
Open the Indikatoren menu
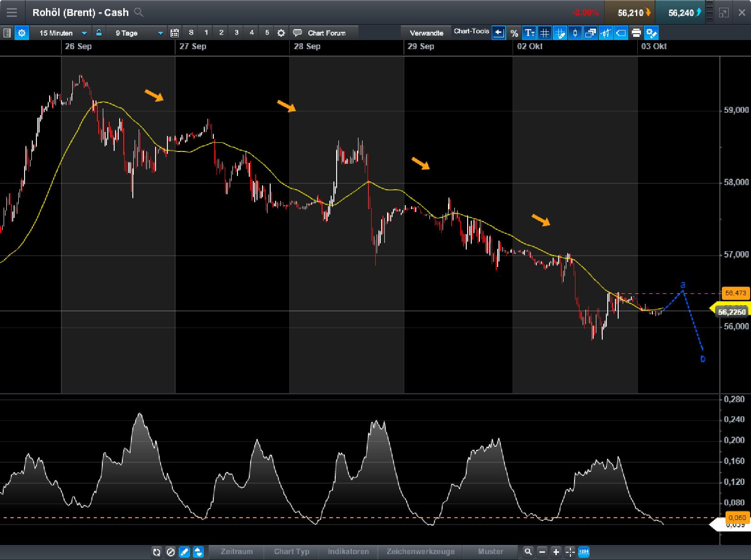pyautogui.click(x=348, y=551)
